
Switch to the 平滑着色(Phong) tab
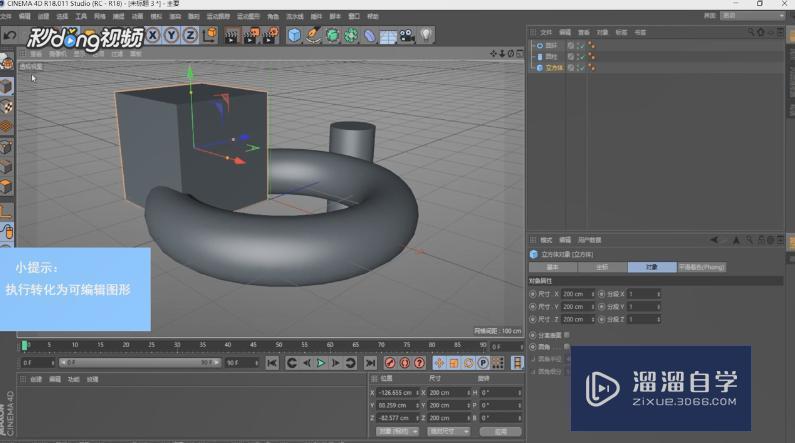702,267
